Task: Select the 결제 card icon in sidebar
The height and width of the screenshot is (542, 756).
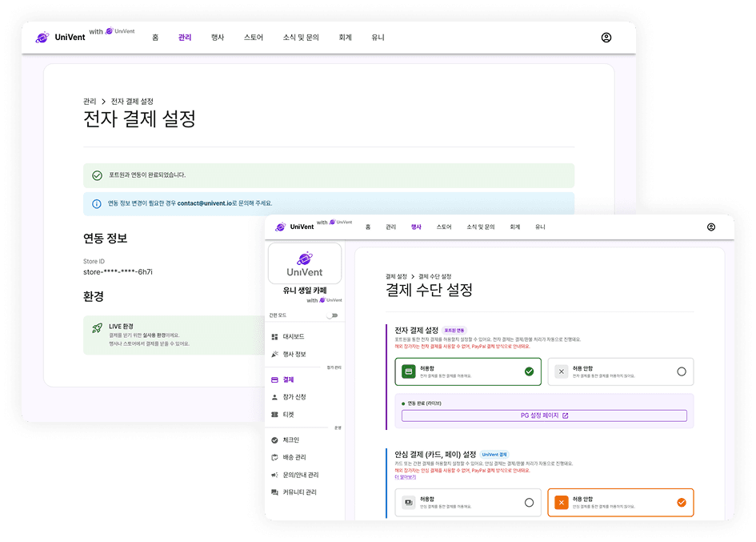Action: click(x=273, y=379)
